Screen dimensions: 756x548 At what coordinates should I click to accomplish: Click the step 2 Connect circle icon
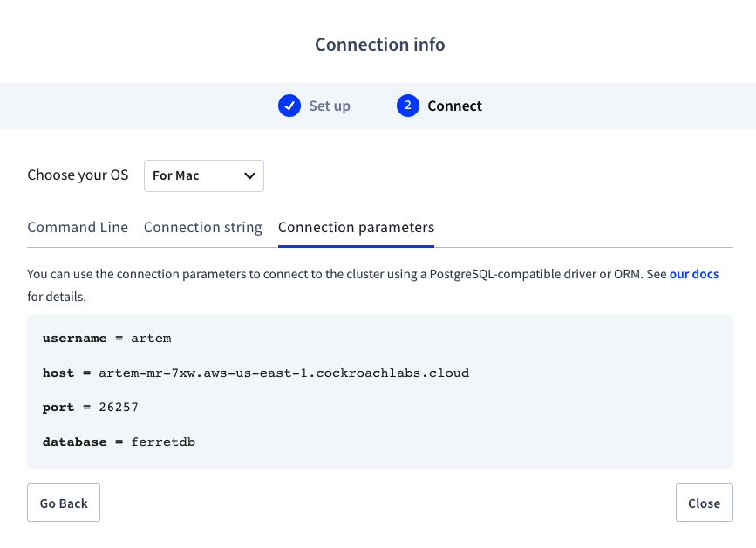407,106
